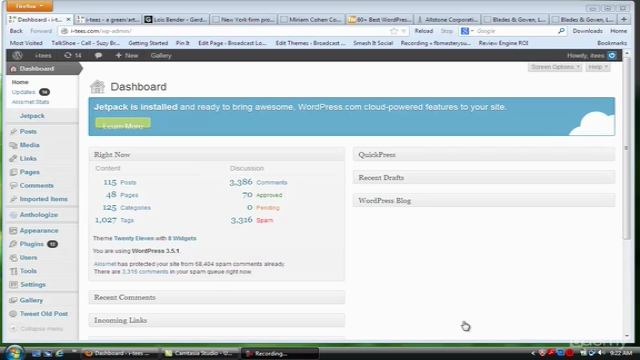
Task: Open the Anthologize menu item
Action: (38, 215)
